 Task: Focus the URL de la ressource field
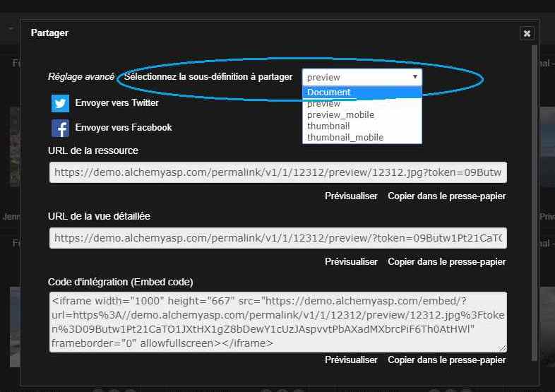278,172
